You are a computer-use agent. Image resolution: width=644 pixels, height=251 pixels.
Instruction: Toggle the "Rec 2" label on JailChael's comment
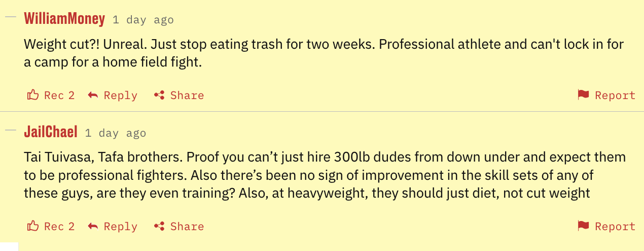[59, 227]
